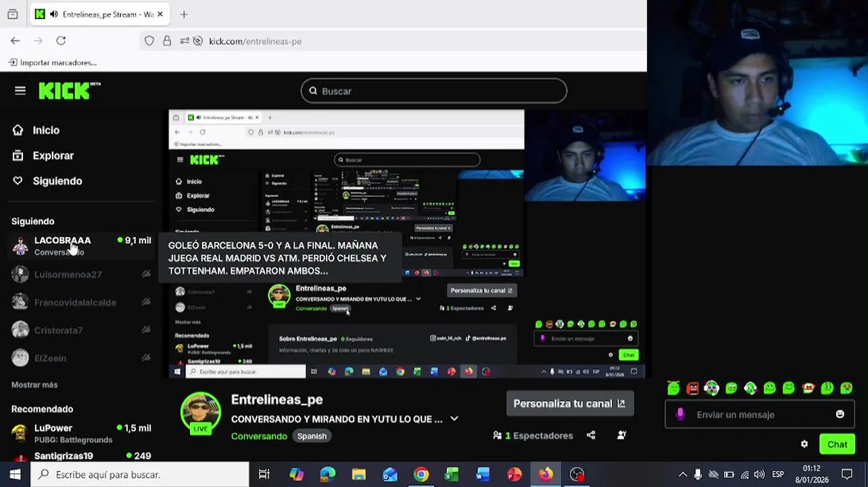Open Excel from the taskbar
The height and width of the screenshot is (487, 868).
tap(452, 474)
